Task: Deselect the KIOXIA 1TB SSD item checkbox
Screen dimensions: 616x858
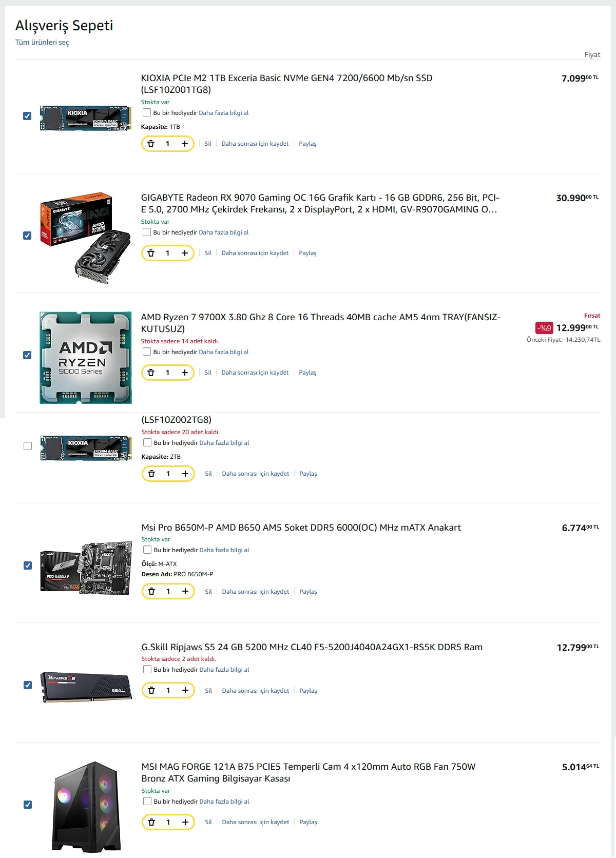Action: point(27,116)
